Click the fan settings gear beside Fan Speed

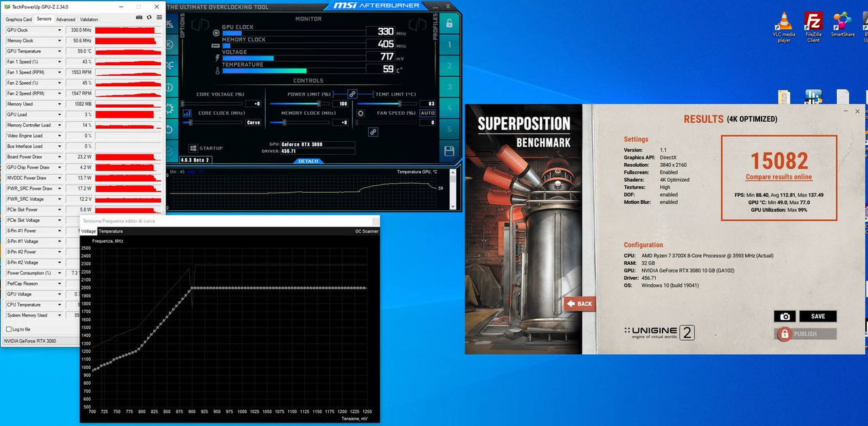click(x=361, y=113)
